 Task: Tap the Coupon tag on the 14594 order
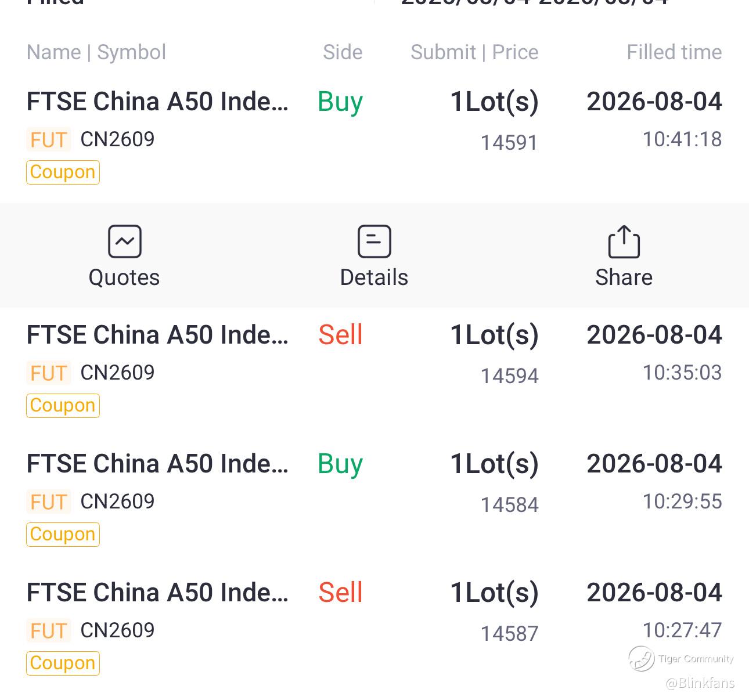(x=63, y=406)
